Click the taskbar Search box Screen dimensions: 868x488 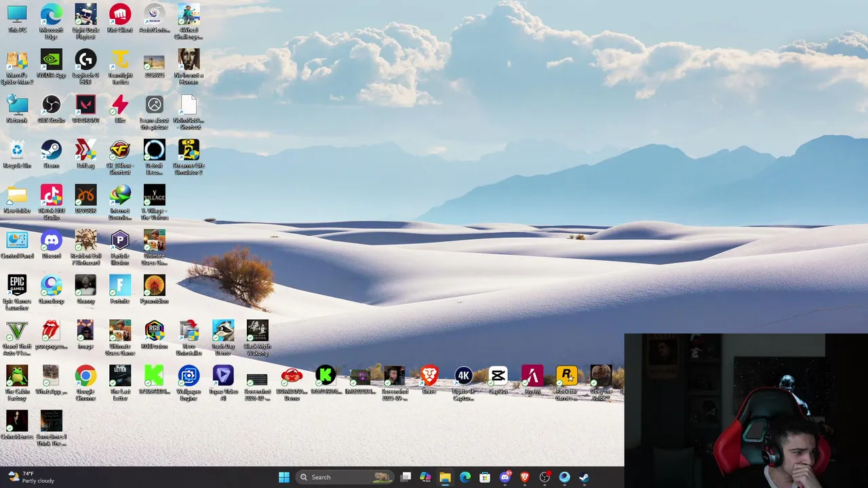pos(346,477)
